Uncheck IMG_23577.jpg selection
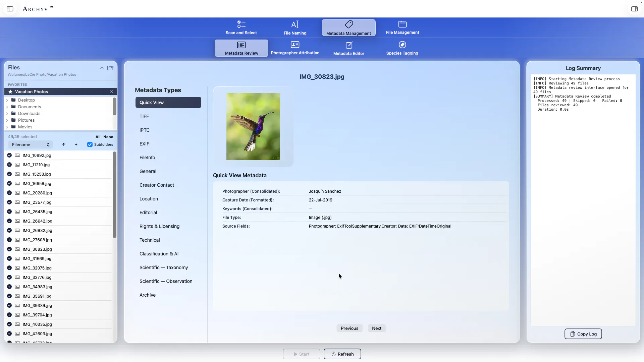This screenshot has height=362, width=644. (9, 202)
